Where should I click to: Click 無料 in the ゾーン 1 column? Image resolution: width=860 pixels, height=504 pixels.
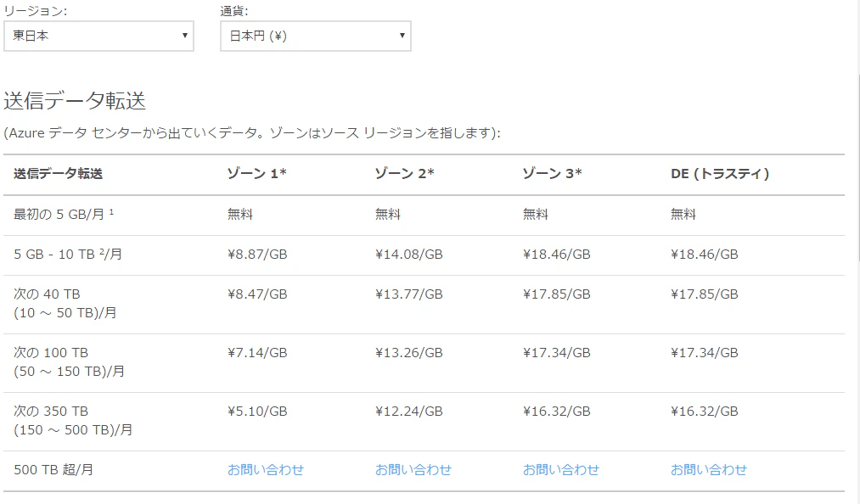(x=240, y=215)
